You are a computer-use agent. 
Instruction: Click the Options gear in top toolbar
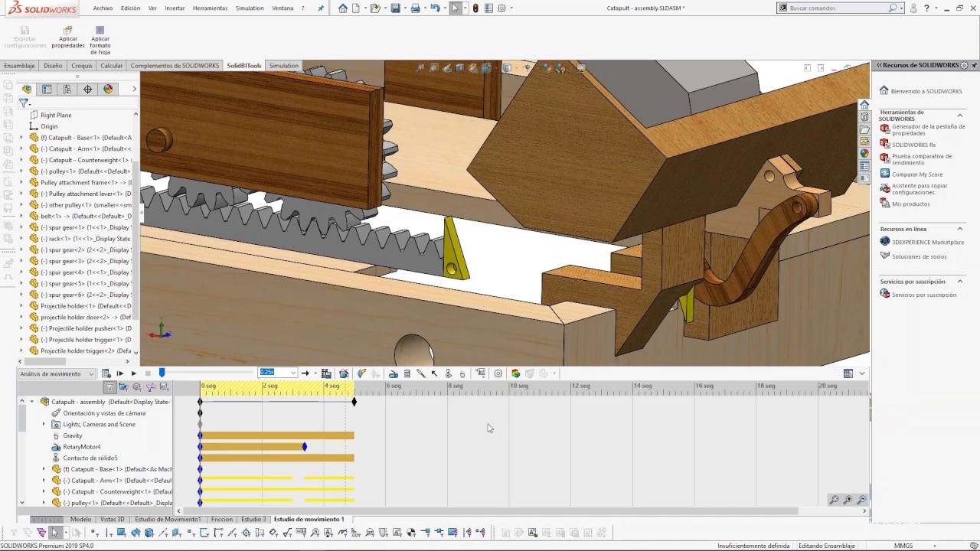[501, 8]
